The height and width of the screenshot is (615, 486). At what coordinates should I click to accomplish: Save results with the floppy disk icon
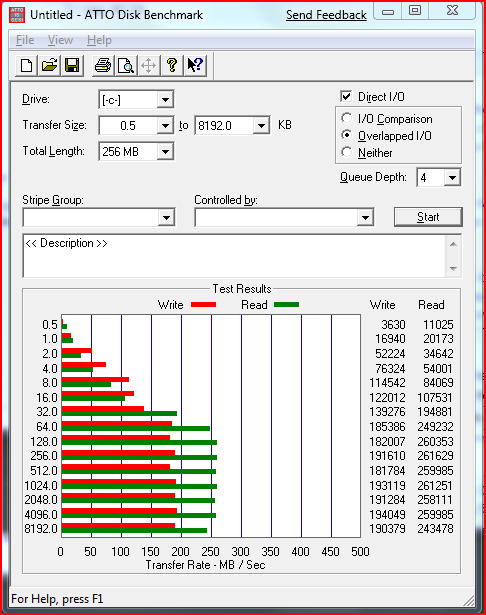[x=72, y=65]
